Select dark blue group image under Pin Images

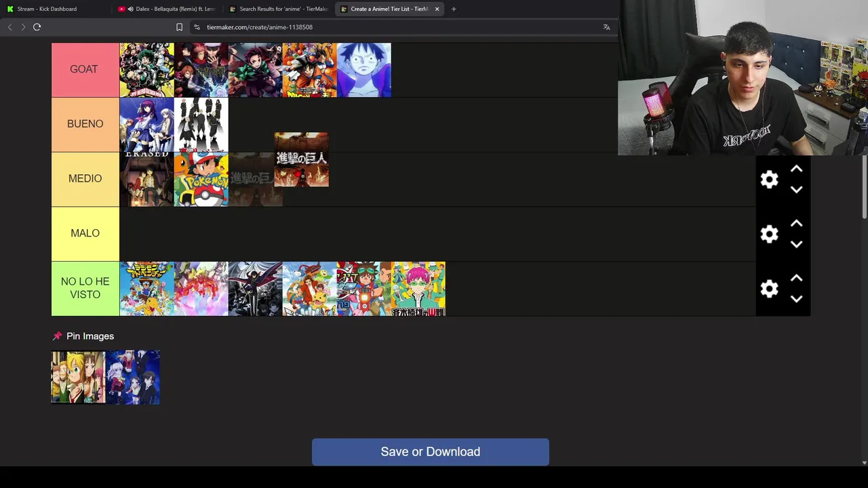click(133, 377)
